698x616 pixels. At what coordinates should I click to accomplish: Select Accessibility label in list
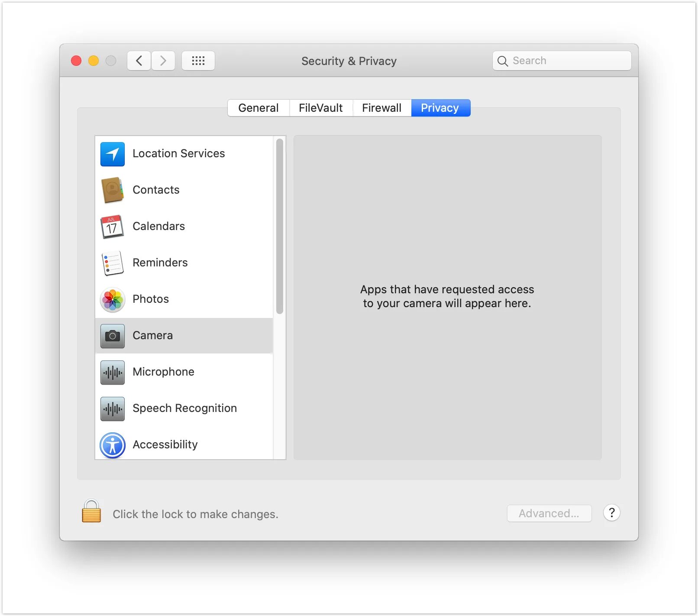[x=165, y=444]
